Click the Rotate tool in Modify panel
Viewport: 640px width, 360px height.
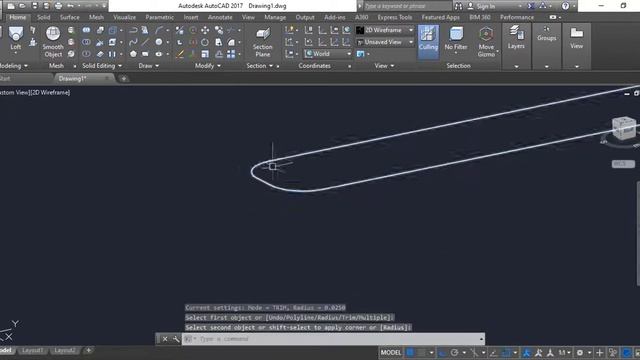[204, 42]
